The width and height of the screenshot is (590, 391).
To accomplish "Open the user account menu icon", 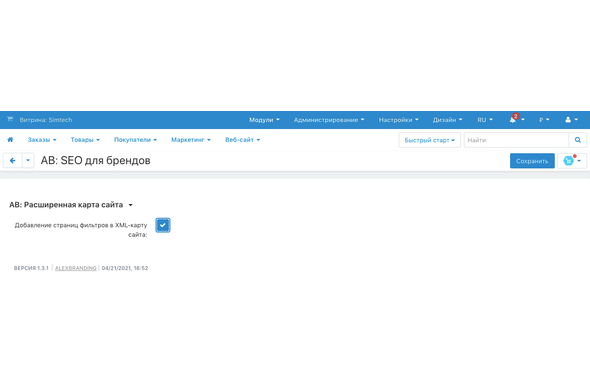I will [x=571, y=120].
